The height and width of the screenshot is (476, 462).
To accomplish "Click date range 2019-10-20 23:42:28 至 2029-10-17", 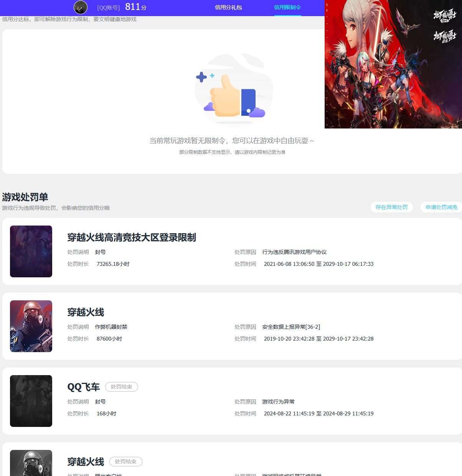I will [x=319, y=339].
